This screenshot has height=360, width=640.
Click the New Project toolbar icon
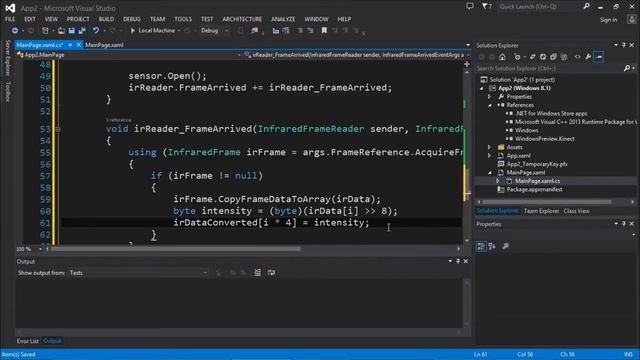45,31
